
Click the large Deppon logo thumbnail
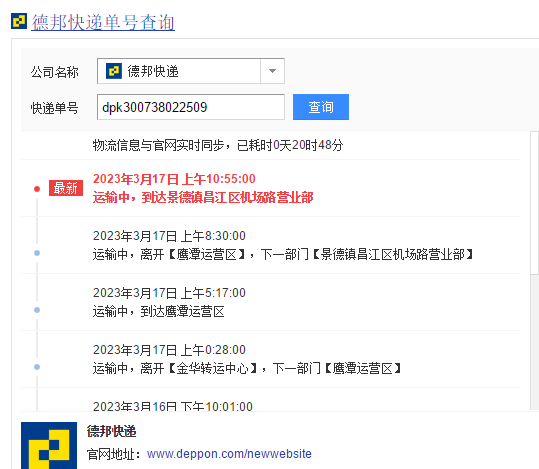click(49, 445)
